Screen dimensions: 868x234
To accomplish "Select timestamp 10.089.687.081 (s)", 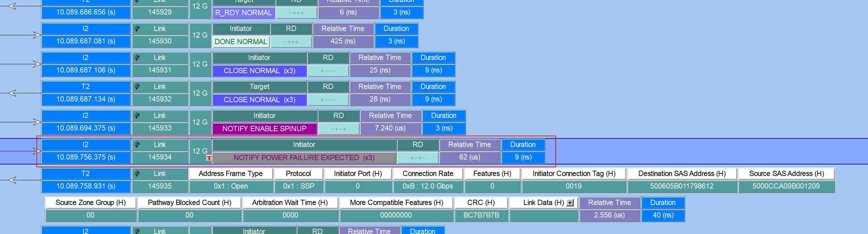I will click(x=85, y=42).
